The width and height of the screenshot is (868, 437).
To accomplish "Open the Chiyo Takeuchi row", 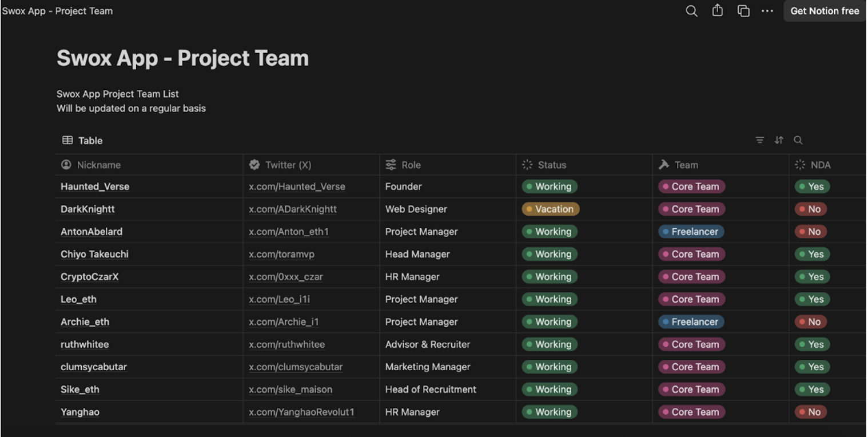I will tap(94, 254).
